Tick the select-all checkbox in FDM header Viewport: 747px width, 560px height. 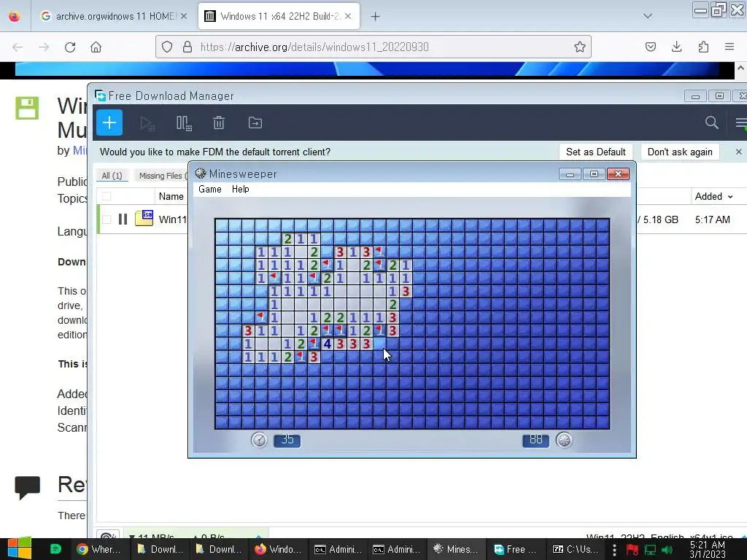point(107,196)
